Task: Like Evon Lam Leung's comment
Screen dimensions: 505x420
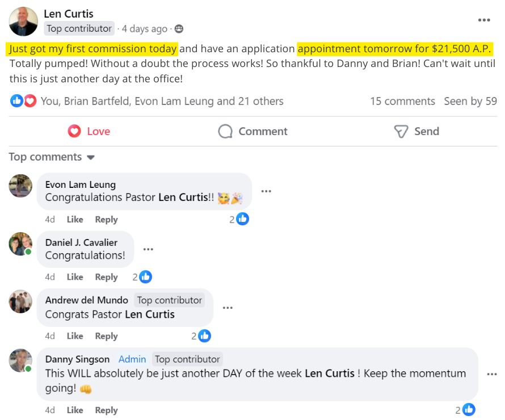Action: point(75,220)
